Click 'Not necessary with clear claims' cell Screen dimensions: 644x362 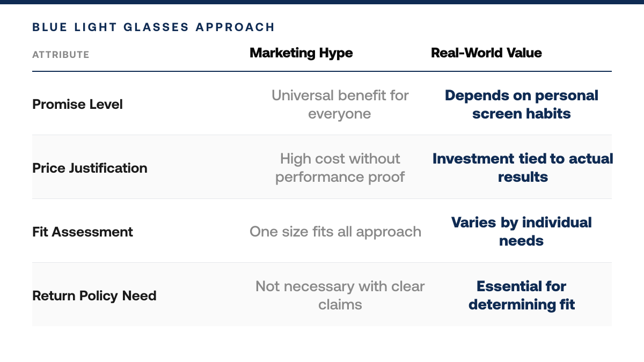click(340, 295)
